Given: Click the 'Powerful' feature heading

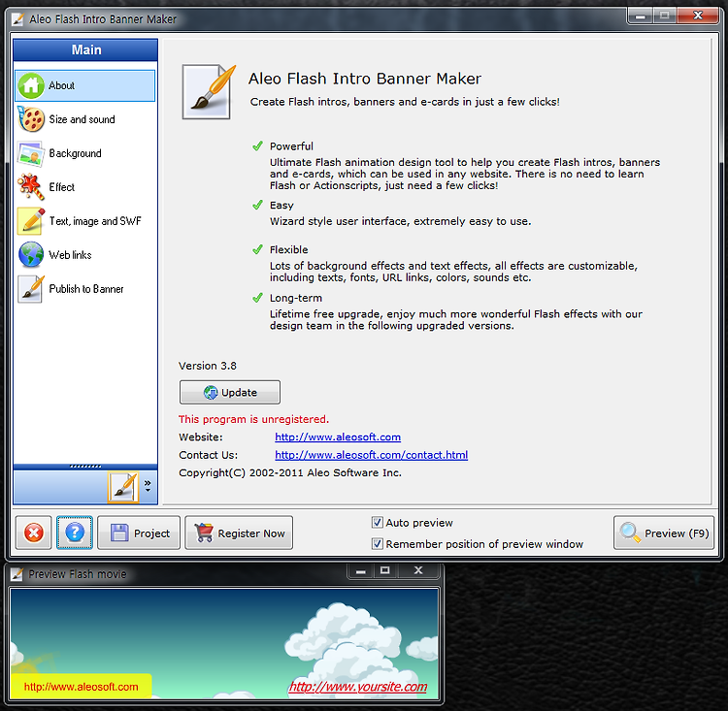Looking at the screenshot, I should [291, 146].
